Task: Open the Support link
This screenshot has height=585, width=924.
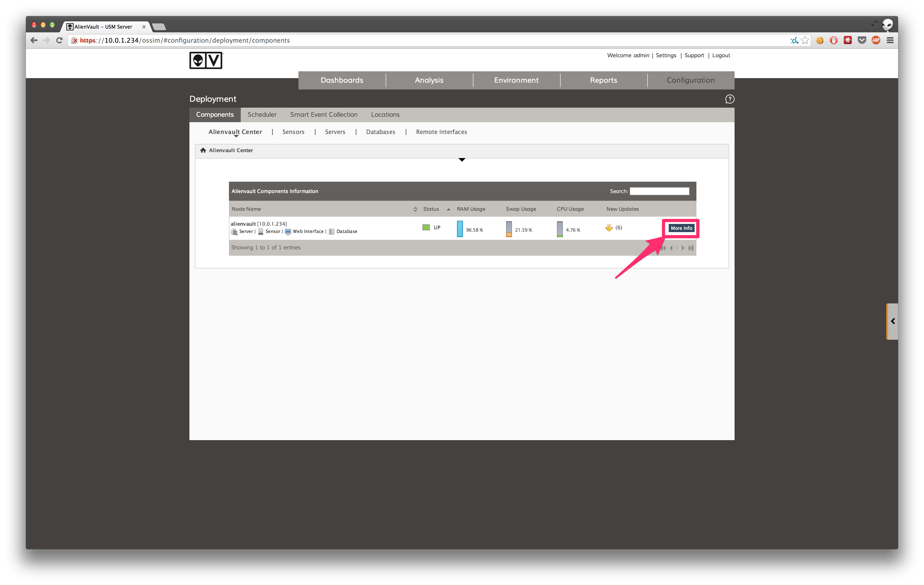Action: (694, 55)
